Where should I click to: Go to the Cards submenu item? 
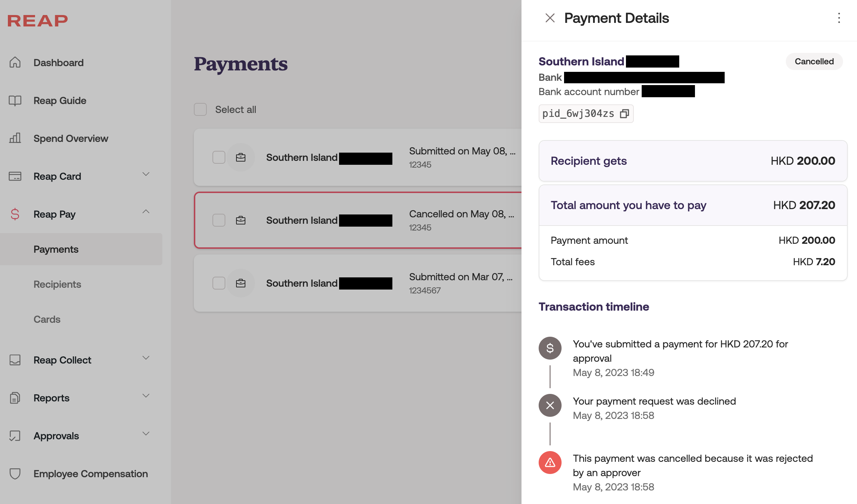[x=47, y=319]
